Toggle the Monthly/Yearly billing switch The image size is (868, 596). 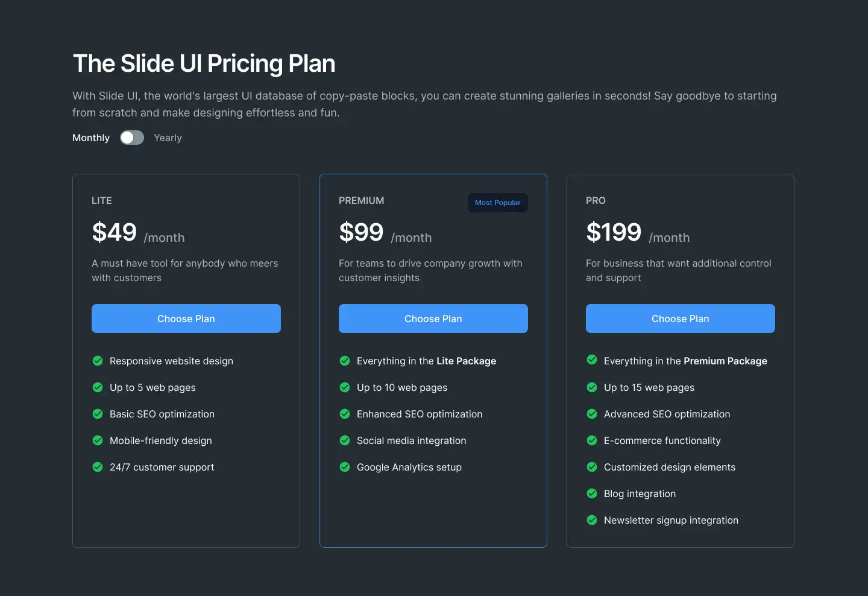tap(132, 138)
